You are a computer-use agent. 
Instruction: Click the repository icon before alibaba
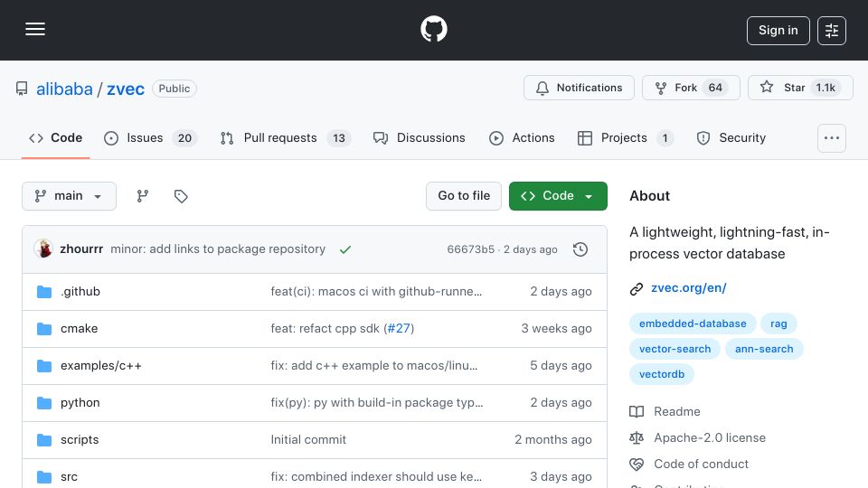22,89
